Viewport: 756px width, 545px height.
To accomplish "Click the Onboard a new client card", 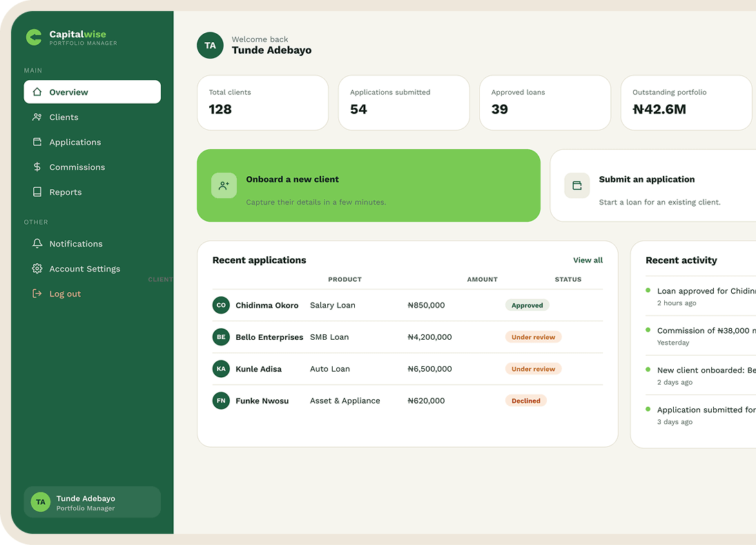I will coord(369,185).
